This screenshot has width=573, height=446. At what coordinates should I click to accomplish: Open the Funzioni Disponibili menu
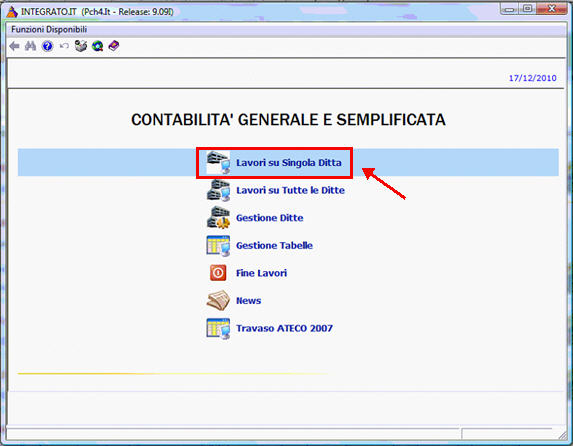(49, 29)
